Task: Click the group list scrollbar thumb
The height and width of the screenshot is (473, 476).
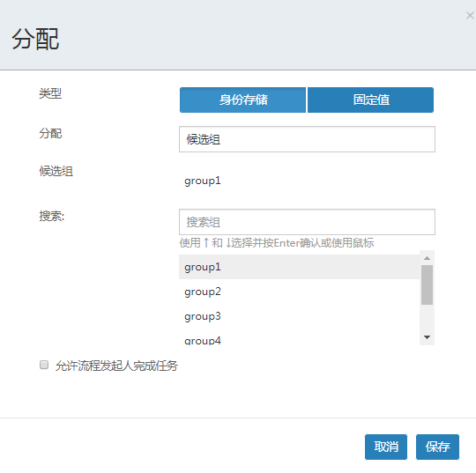Action: pyautogui.click(x=427, y=285)
